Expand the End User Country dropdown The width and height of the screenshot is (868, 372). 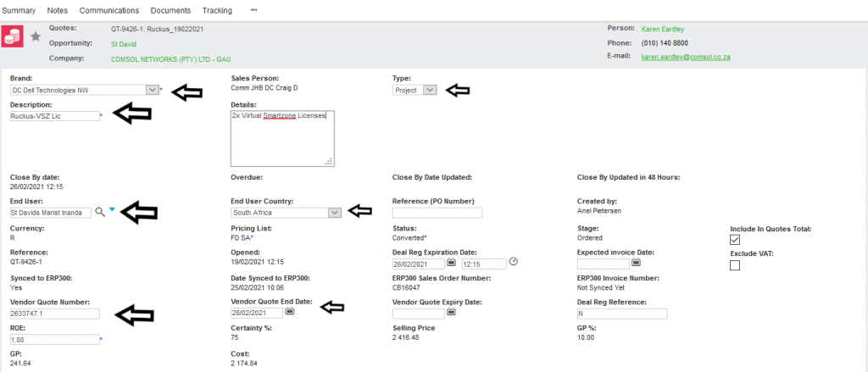pyautogui.click(x=335, y=213)
